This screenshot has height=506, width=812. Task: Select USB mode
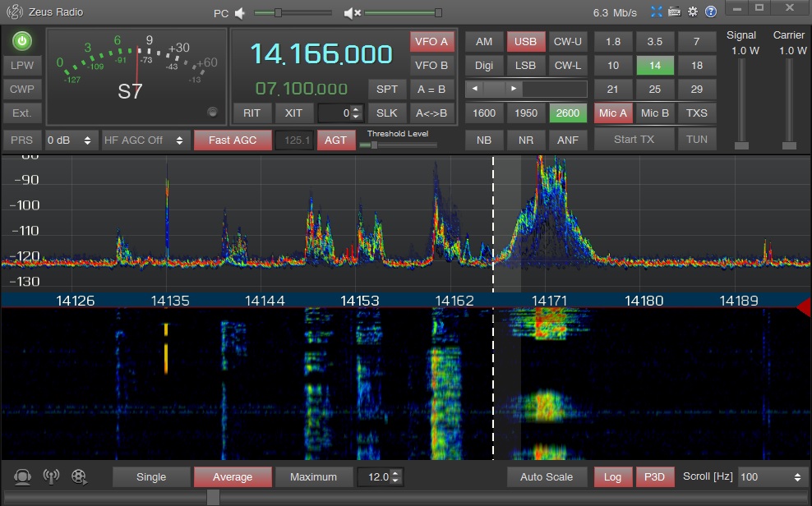[526, 42]
